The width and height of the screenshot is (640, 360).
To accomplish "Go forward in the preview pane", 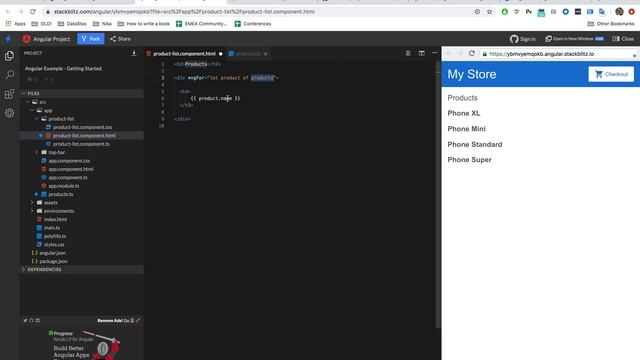I will click(x=460, y=53).
